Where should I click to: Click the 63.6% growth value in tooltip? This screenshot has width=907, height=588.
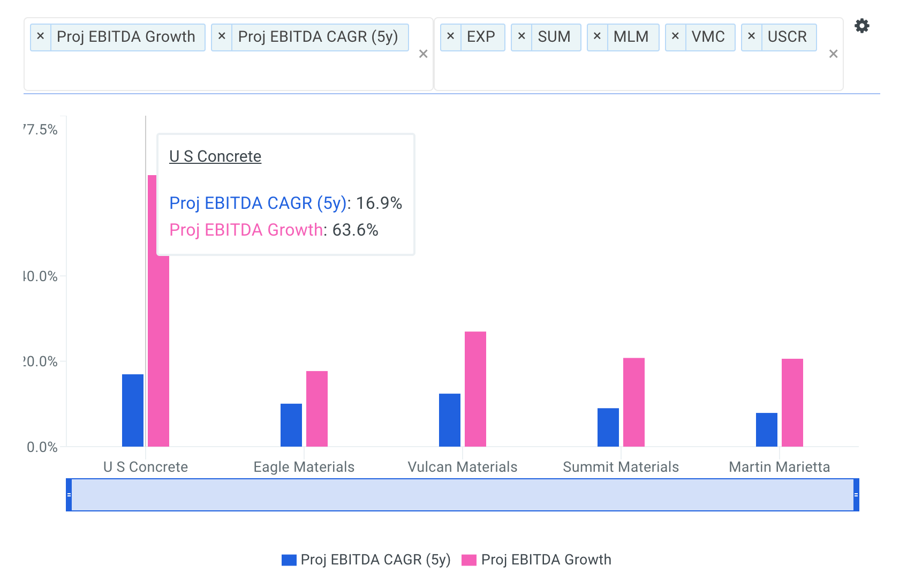[x=356, y=230]
